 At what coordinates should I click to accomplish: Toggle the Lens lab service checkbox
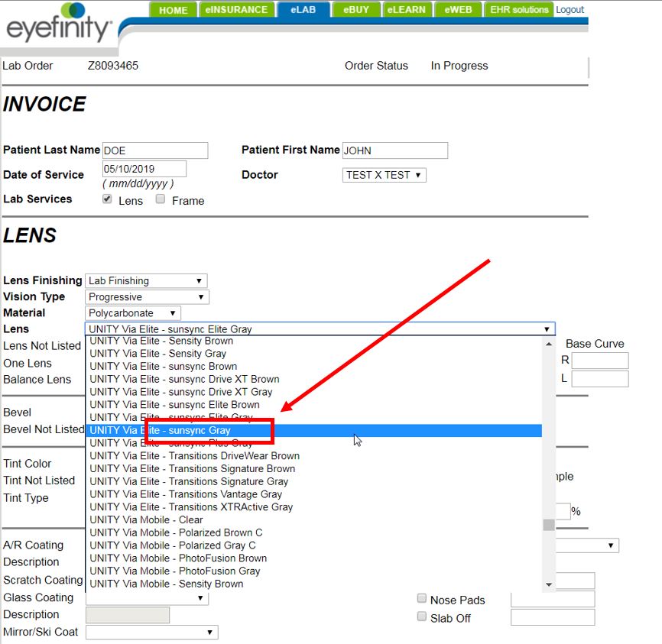click(108, 199)
